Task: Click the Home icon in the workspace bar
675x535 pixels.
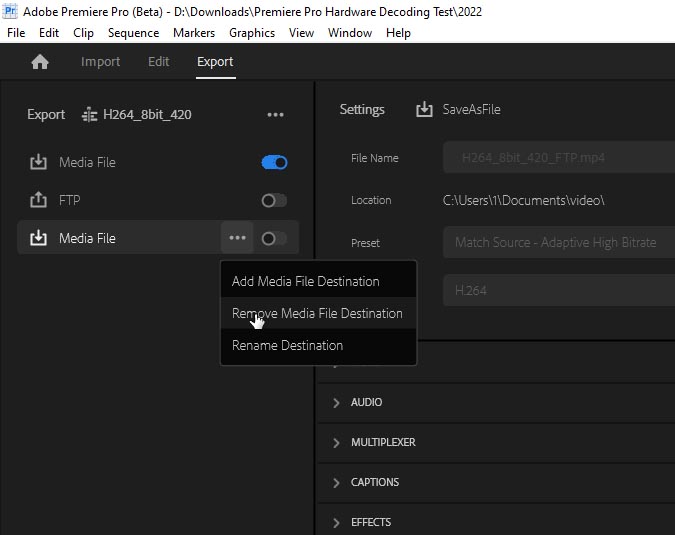Action: 40,62
